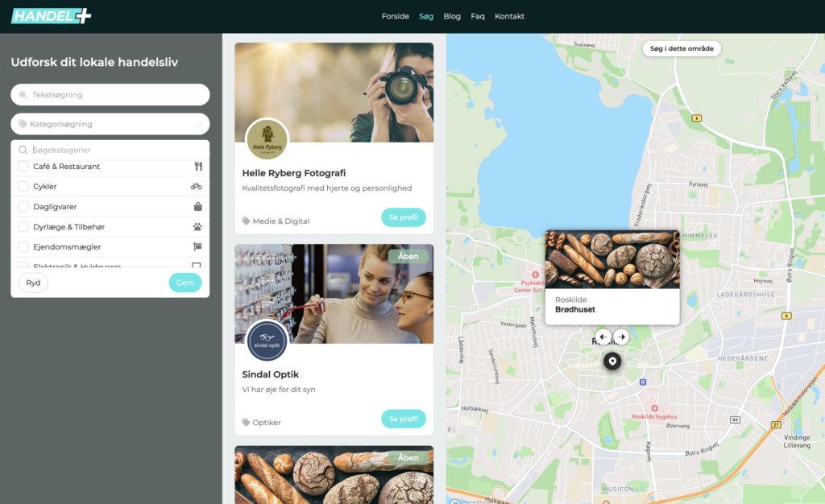Expand the Kategorisøgning dropdown
This screenshot has width=825, height=504.
(110, 124)
